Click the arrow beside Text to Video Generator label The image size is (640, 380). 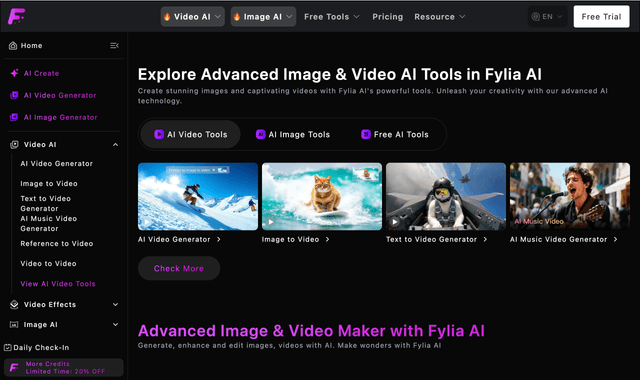point(485,240)
